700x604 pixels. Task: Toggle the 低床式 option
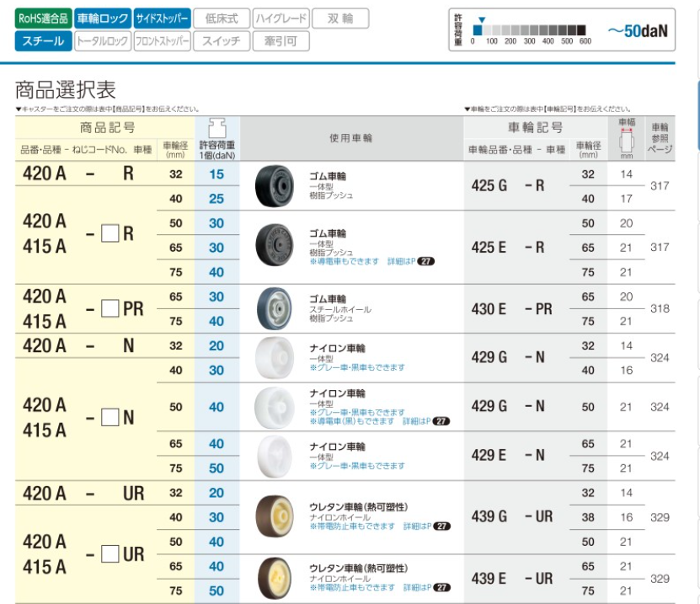point(222,18)
